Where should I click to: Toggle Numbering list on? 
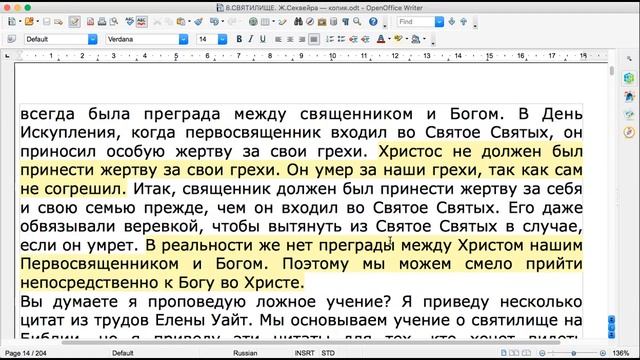point(330,39)
